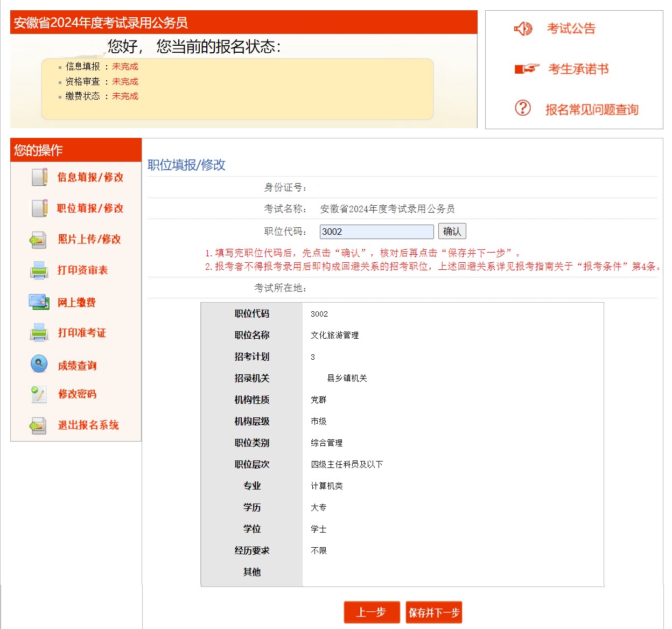Click the printer icon beside 打印资审表
Screen dimensions: 672x629
(x=39, y=270)
